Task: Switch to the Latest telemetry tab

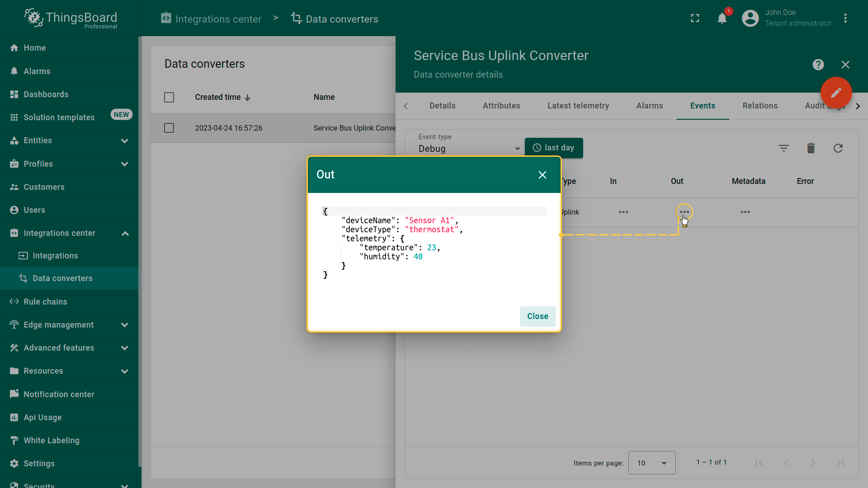Action: 578,106
